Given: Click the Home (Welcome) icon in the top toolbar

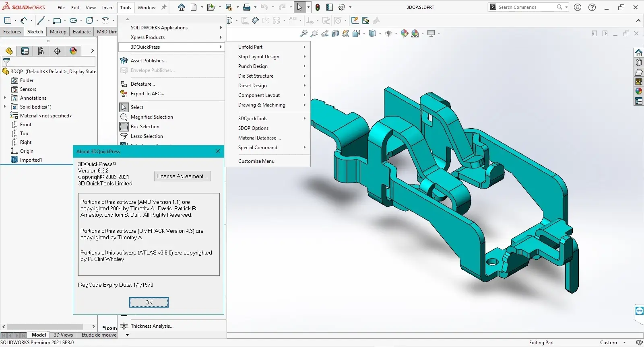Looking at the screenshot, I should (x=182, y=7).
